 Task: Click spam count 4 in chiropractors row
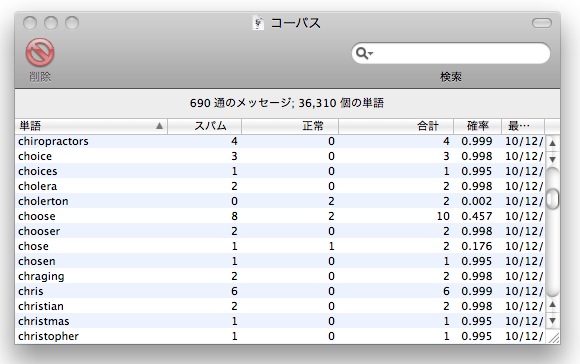235,141
